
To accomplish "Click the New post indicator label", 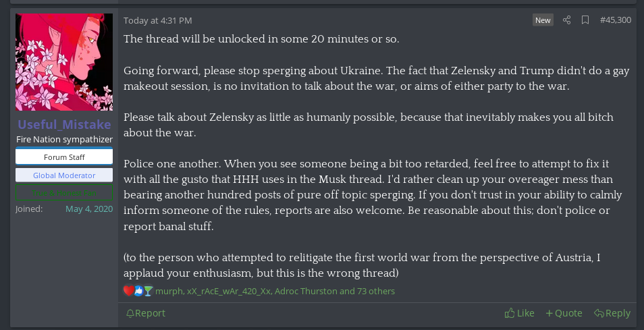I will pos(543,20).
